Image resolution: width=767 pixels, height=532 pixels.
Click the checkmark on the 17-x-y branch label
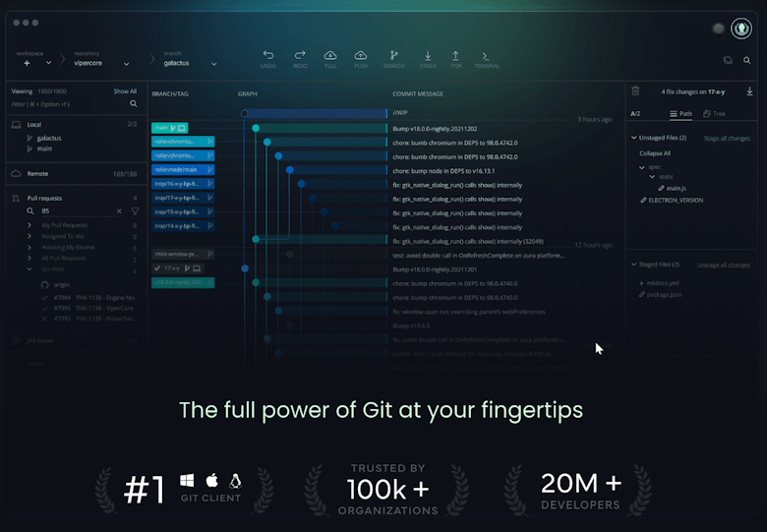[x=157, y=268]
